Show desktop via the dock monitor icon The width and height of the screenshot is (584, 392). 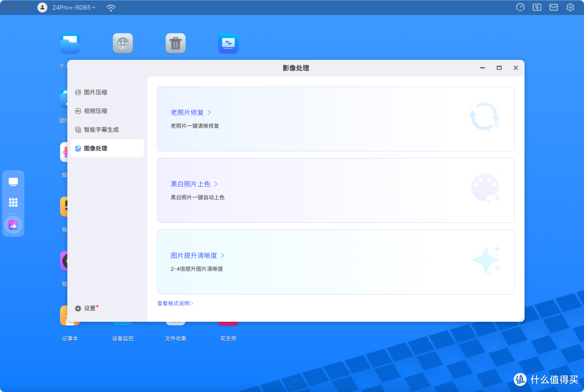14,182
